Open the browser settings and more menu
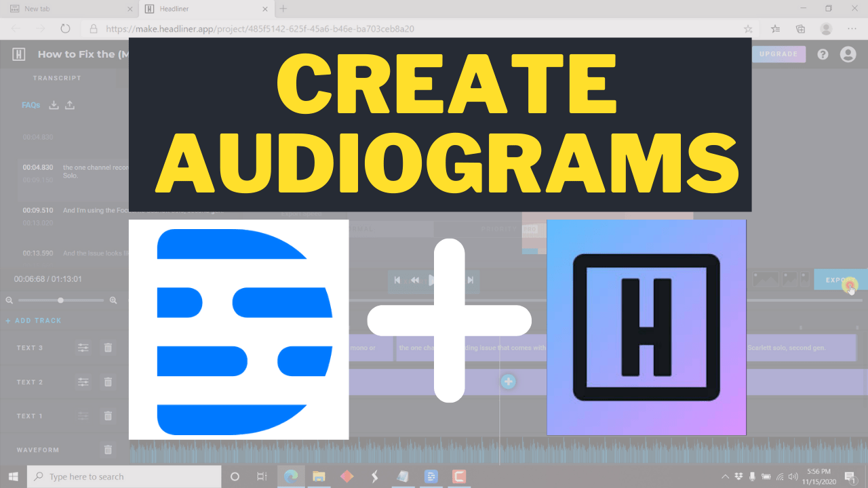The width and height of the screenshot is (868, 488). 852,29
